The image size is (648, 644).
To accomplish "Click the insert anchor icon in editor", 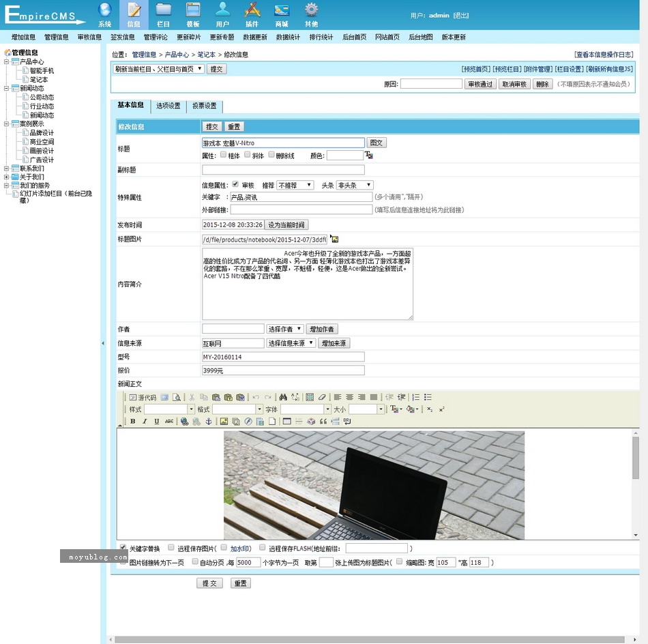I will point(209,422).
